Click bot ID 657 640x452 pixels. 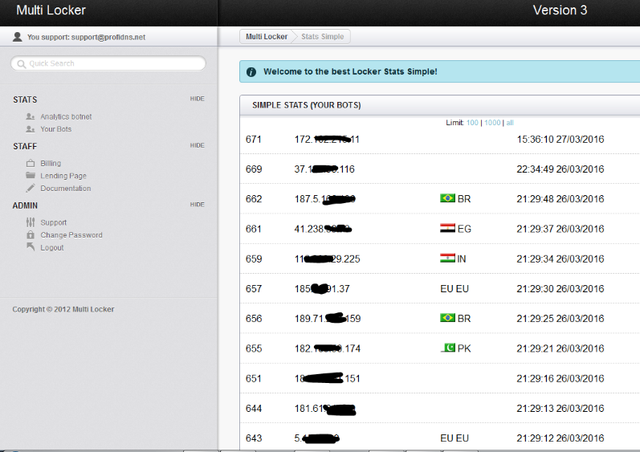click(253, 289)
